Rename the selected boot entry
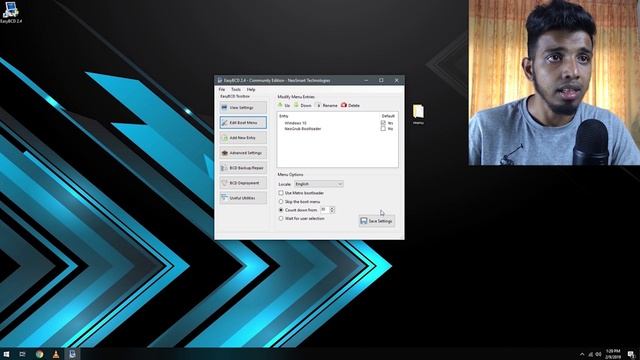This screenshot has width=640, height=360. [326, 105]
